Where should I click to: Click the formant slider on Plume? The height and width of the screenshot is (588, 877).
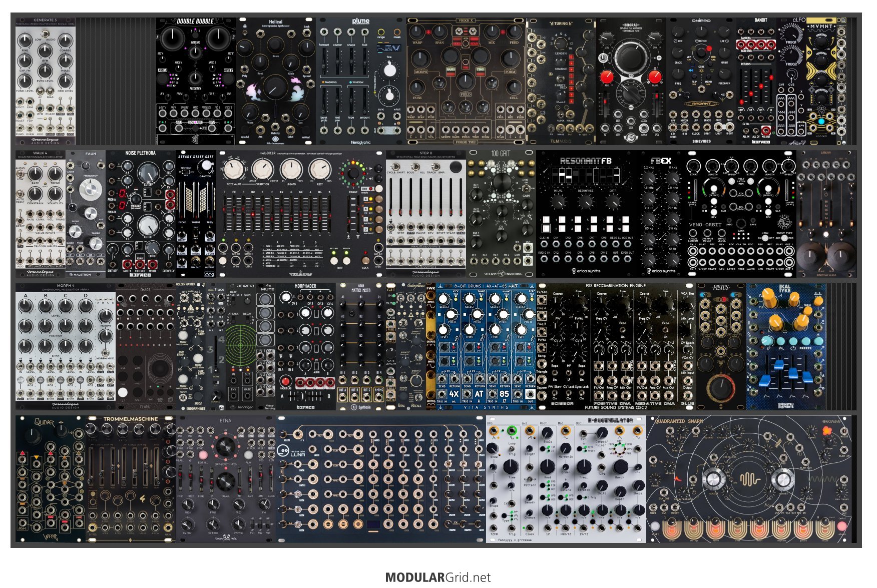(x=324, y=61)
